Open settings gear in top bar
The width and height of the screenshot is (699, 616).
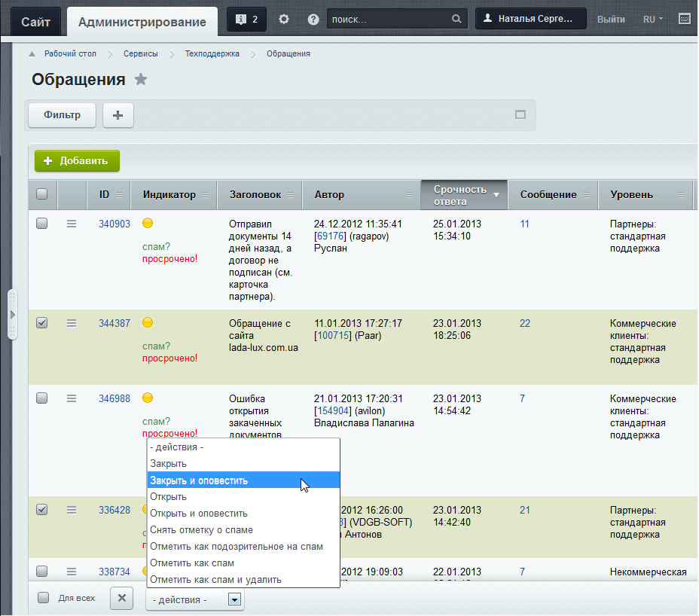(x=284, y=19)
